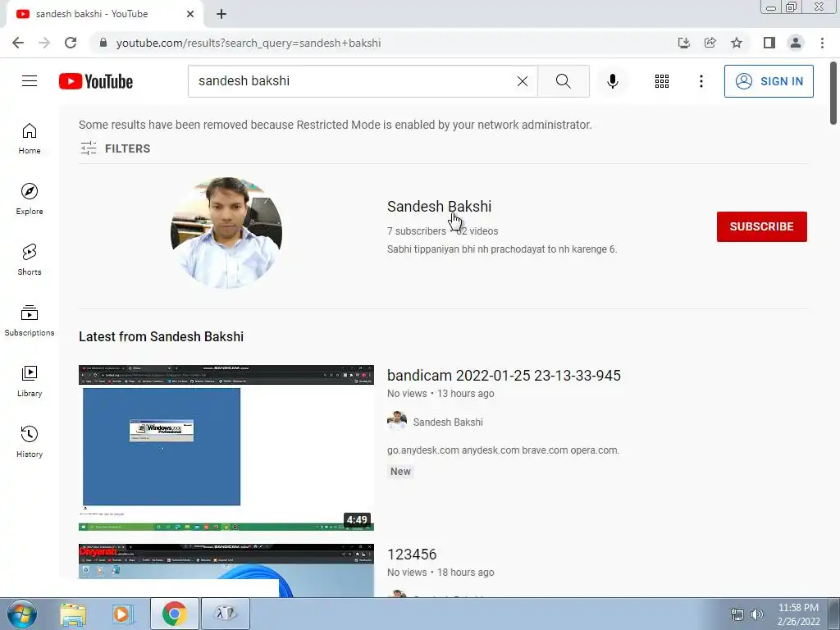Select the sandesh bakshi - YouTube tab

click(104, 14)
